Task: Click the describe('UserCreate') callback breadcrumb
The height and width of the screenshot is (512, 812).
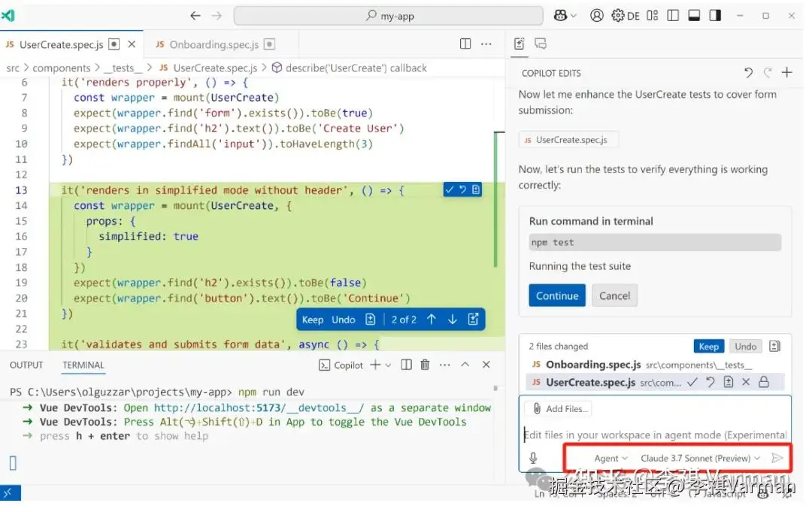Action: [356, 68]
